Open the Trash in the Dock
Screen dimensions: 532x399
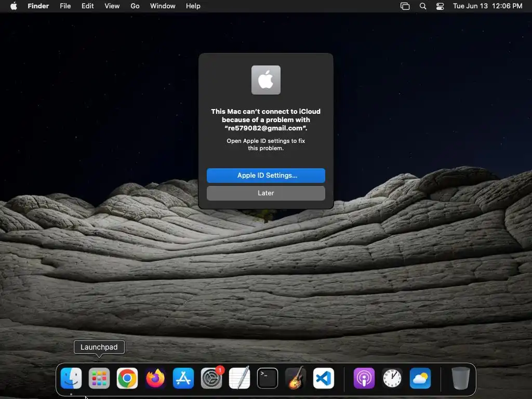tap(461, 378)
